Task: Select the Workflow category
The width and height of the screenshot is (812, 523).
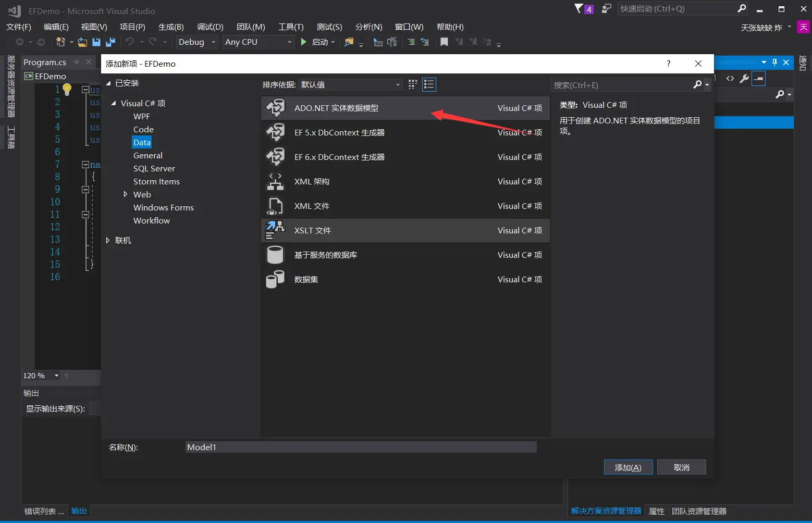Action: (152, 220)
